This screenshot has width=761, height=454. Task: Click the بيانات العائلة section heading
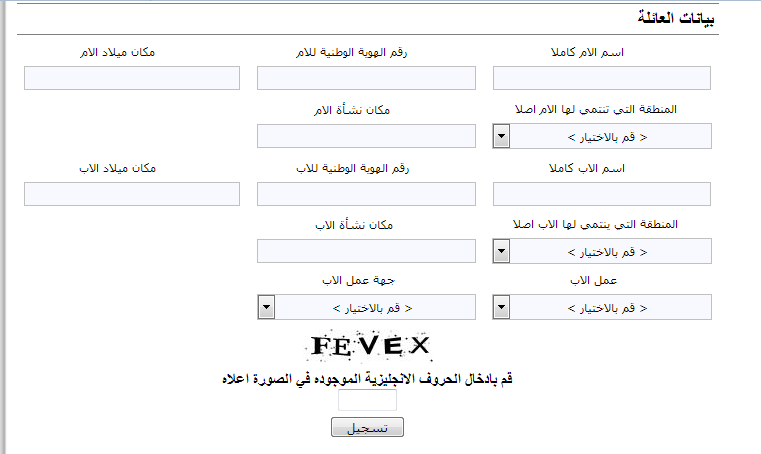tap(676, 18)
